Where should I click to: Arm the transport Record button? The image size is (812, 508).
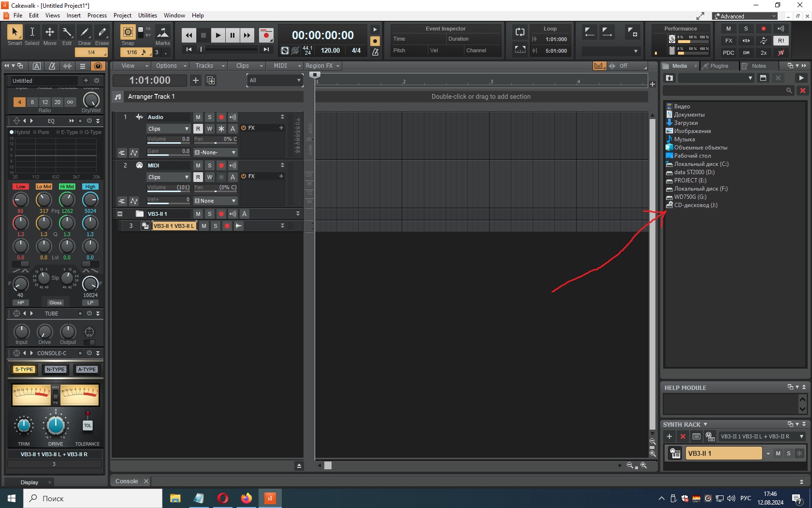tap(266, 35)
